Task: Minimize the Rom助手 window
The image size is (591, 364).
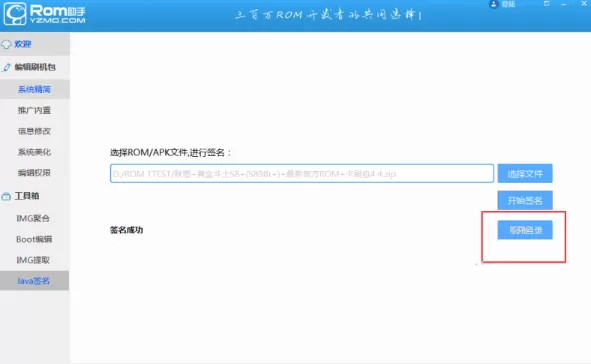Action: [x=563, y=4]
